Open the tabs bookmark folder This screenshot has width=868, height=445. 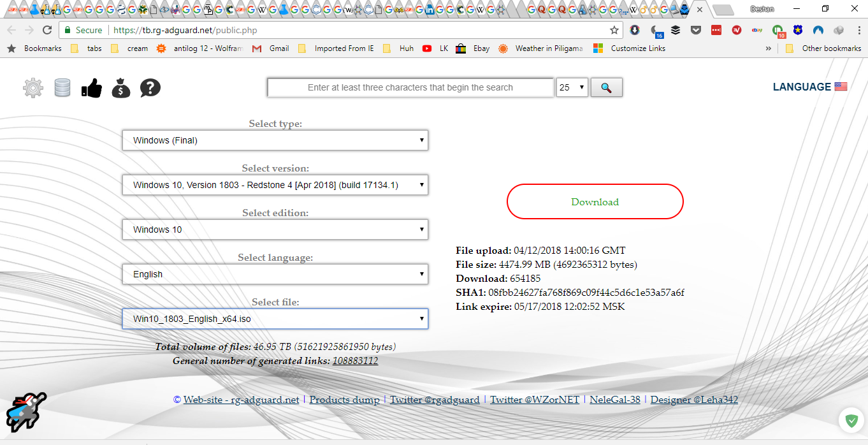(x=86, y=48)
